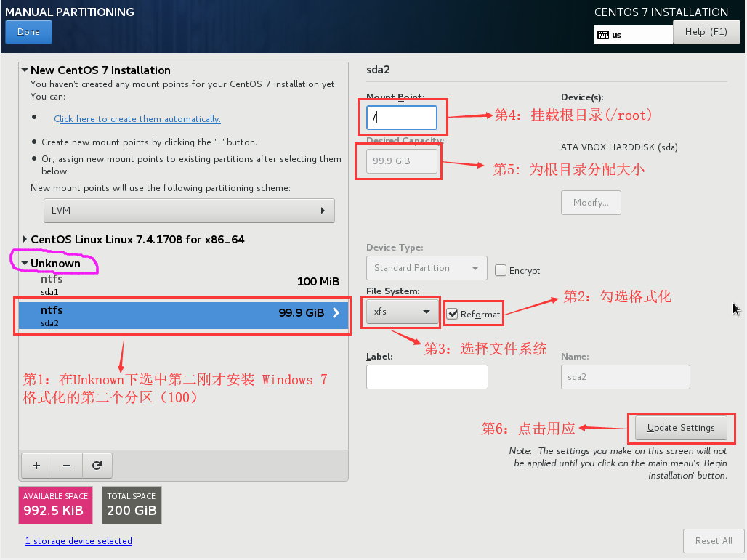Reload storage configuration from disk
The image size is (747, 560).
(97, 466)
